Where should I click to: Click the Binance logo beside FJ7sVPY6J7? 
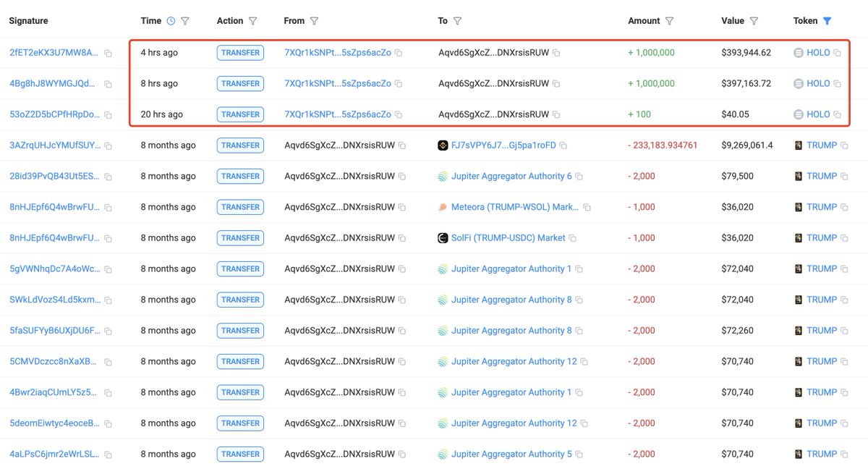tap(443, 145)
